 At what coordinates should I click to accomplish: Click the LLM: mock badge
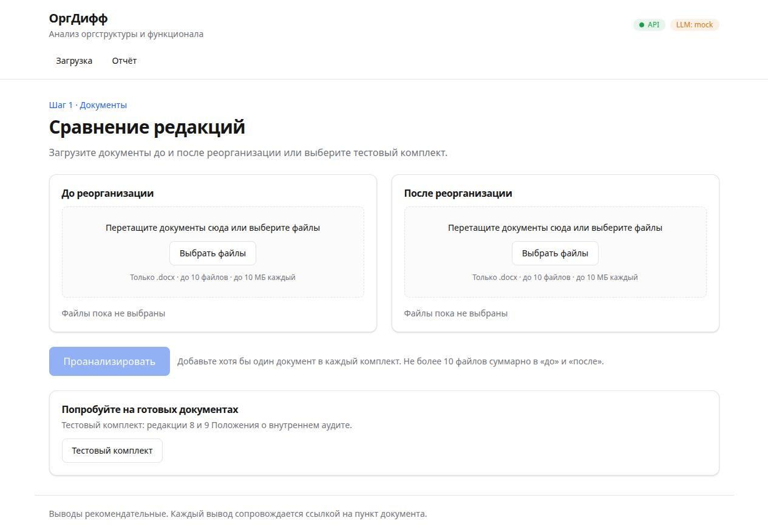tap(695, 25)
